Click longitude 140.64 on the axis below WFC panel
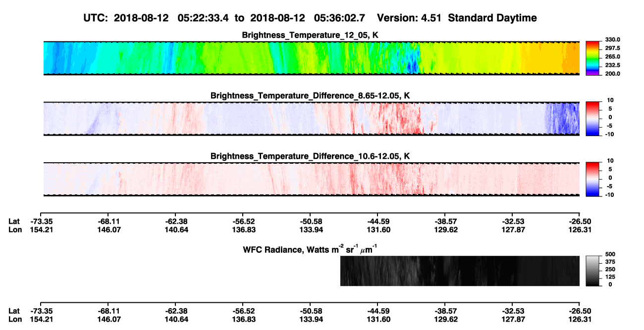 tap(175, 319)
